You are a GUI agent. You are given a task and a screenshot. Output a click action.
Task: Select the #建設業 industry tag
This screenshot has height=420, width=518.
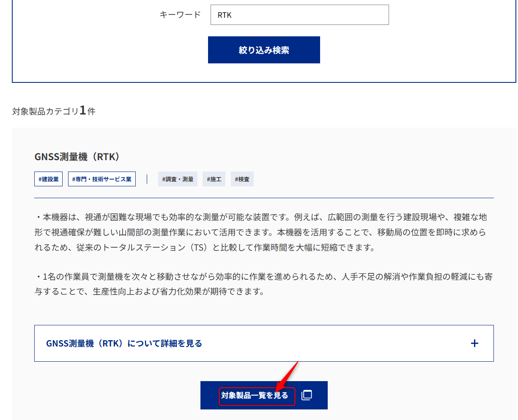point(49,179)
